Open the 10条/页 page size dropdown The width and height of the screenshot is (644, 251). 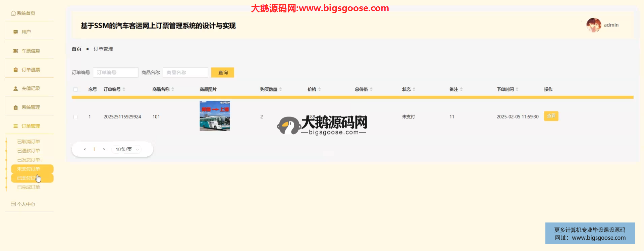tap(127, 149)
